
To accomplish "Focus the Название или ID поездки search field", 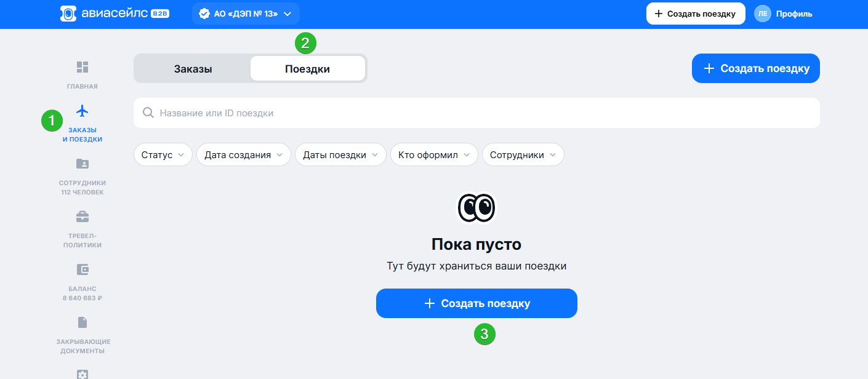I will [480, 113].
